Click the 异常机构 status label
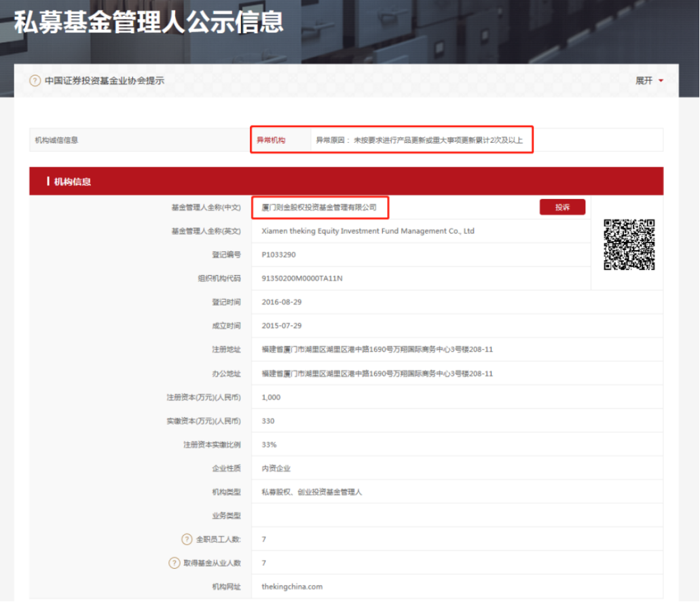 [271, 141]
